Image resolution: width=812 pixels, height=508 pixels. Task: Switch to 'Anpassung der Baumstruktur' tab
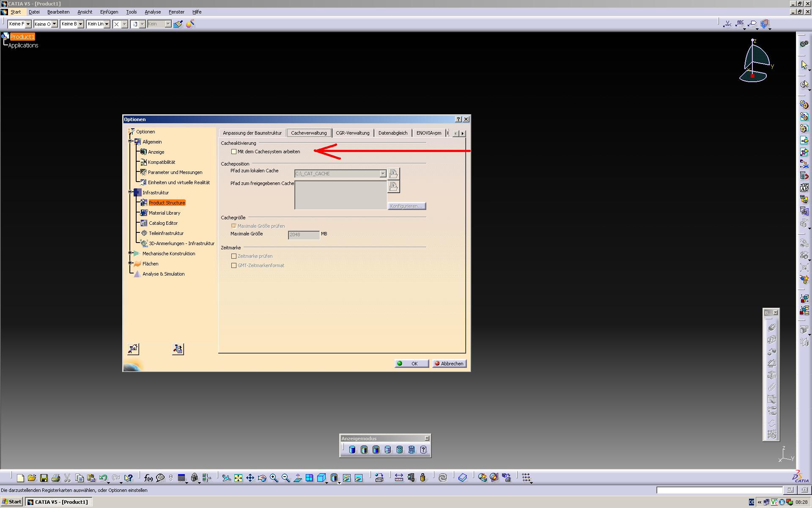click(x=252, y=133)
